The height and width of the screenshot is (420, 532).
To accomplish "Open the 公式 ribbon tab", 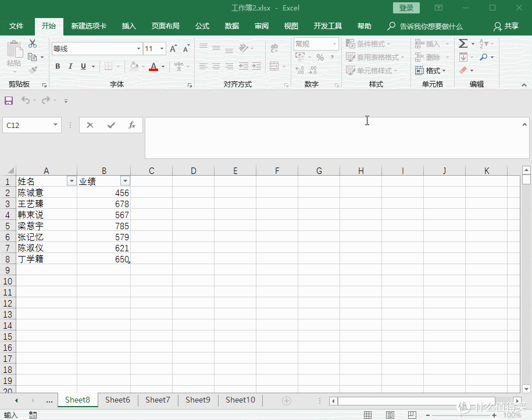I will click(202, 26).
